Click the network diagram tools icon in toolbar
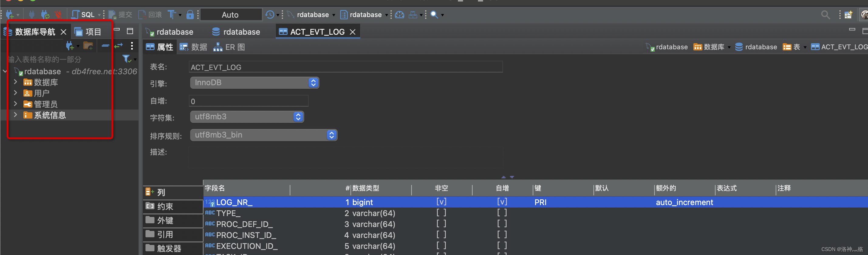Screen dimensions: 868x255 point(413,15)
